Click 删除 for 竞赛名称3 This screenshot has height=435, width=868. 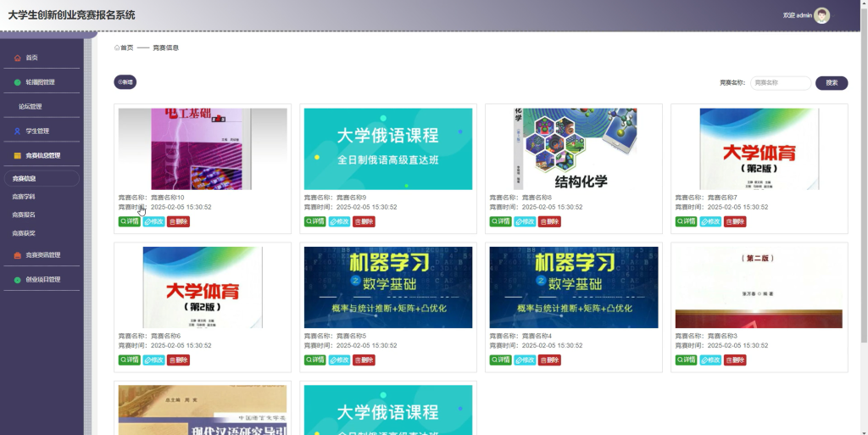point(735,360)
